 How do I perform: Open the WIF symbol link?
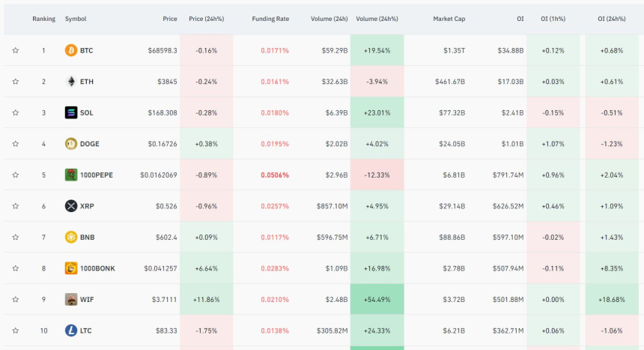point(88,299)
